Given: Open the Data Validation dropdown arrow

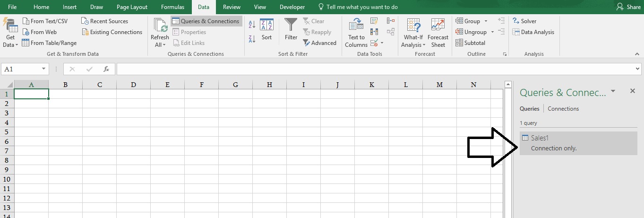Looking at the screenshot, I should click(382, 43).
